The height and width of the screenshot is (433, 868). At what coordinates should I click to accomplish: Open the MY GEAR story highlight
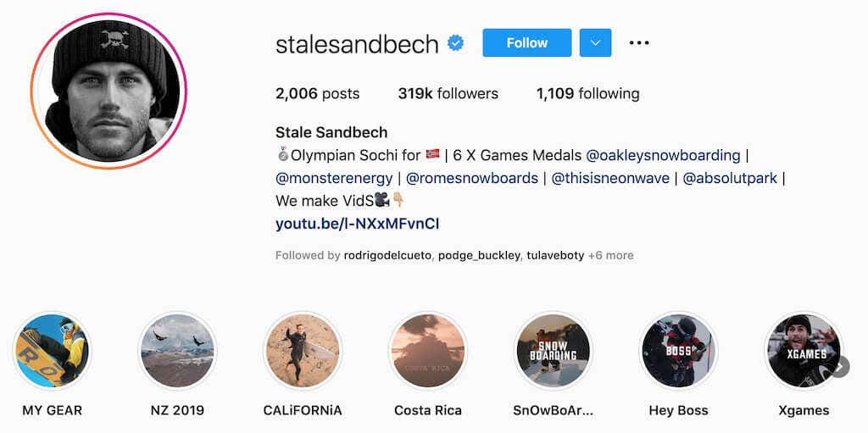point(52,351)
